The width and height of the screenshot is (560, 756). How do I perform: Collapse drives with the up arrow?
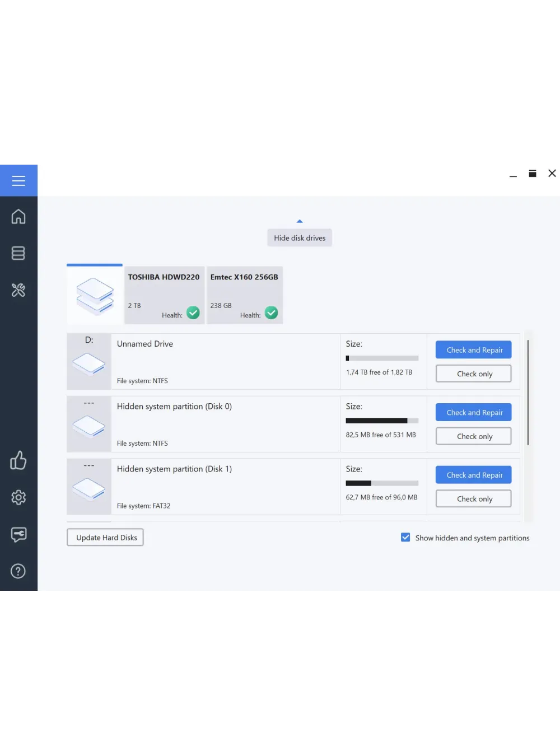pyautogui.click(x=300, y=221)
